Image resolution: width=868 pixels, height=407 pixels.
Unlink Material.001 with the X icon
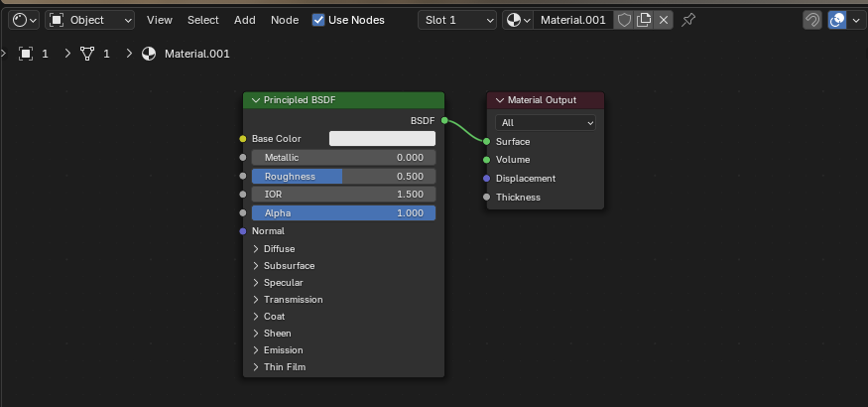(664, 20)
